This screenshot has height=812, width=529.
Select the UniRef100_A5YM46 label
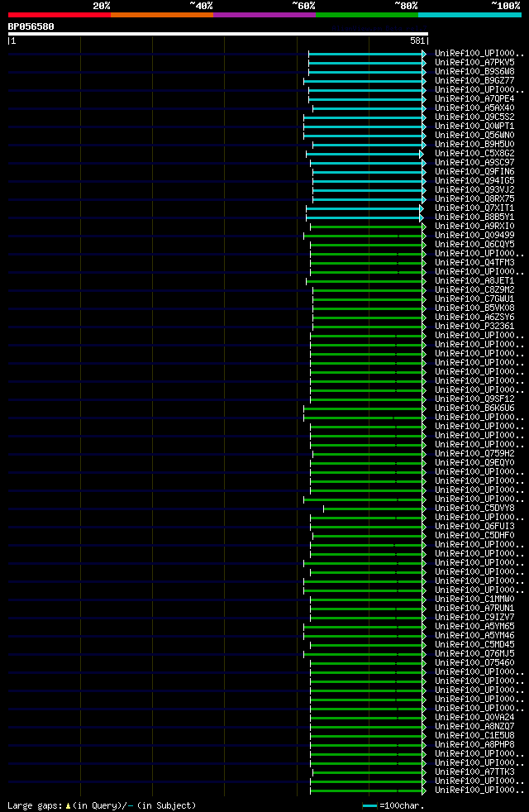pyautogui.click(x=474, y=636)
